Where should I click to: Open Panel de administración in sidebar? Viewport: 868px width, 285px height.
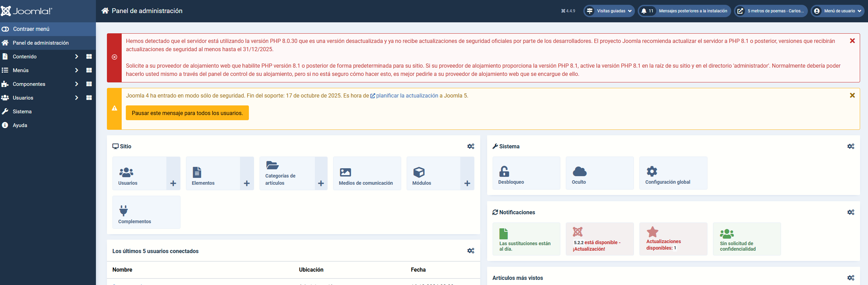[x=48, y=43]
